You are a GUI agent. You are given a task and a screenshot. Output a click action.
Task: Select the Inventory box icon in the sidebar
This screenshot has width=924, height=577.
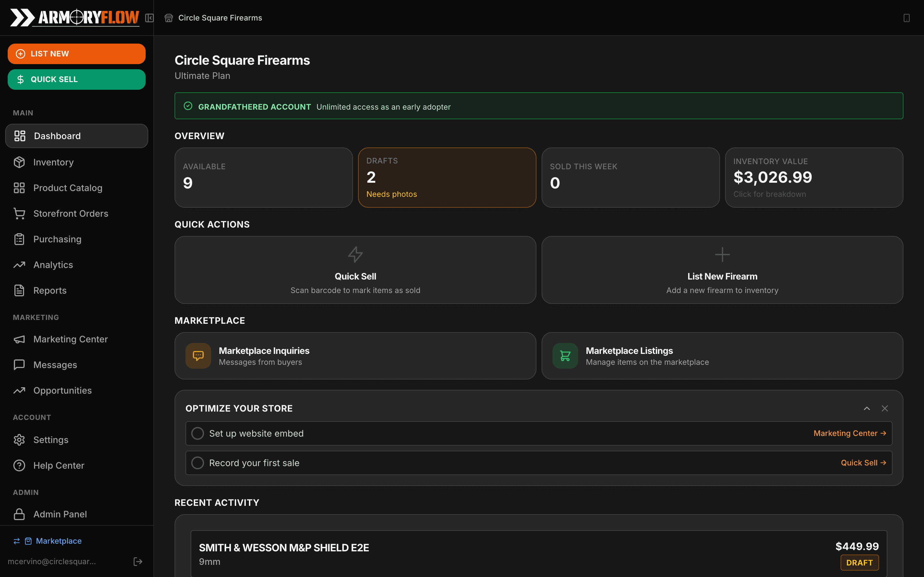20,162
